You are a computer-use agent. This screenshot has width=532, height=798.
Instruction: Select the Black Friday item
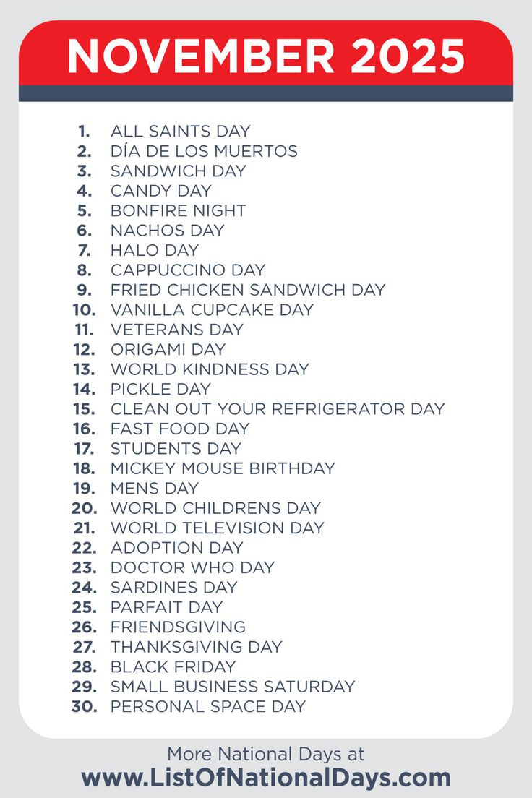[x=173, y=666]
